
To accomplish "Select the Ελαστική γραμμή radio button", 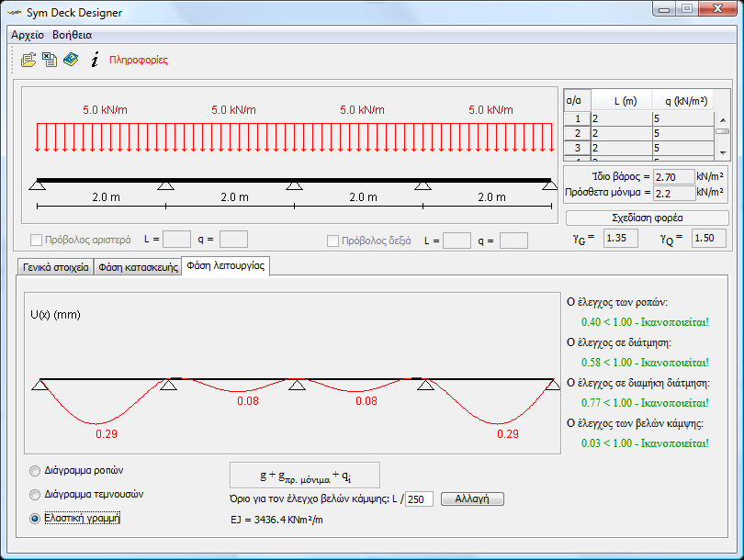I will (x=35, y=519).
